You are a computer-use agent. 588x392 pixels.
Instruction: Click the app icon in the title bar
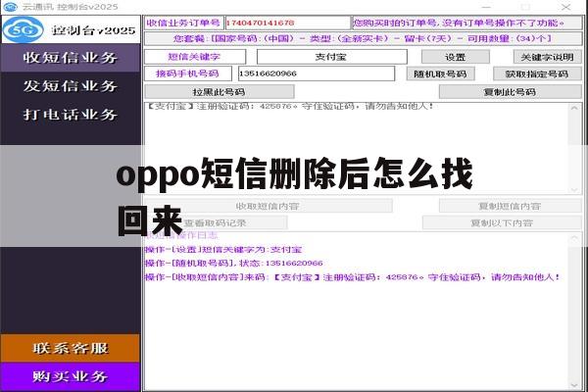[10, 7]
